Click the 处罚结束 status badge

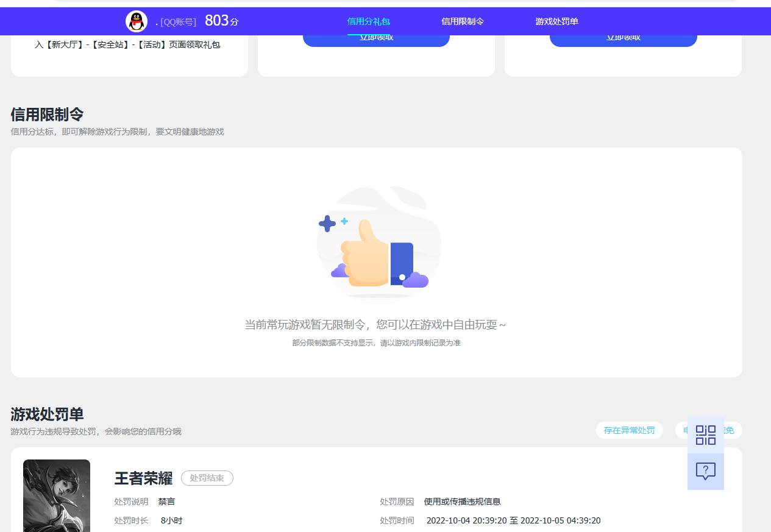(207, 478)
